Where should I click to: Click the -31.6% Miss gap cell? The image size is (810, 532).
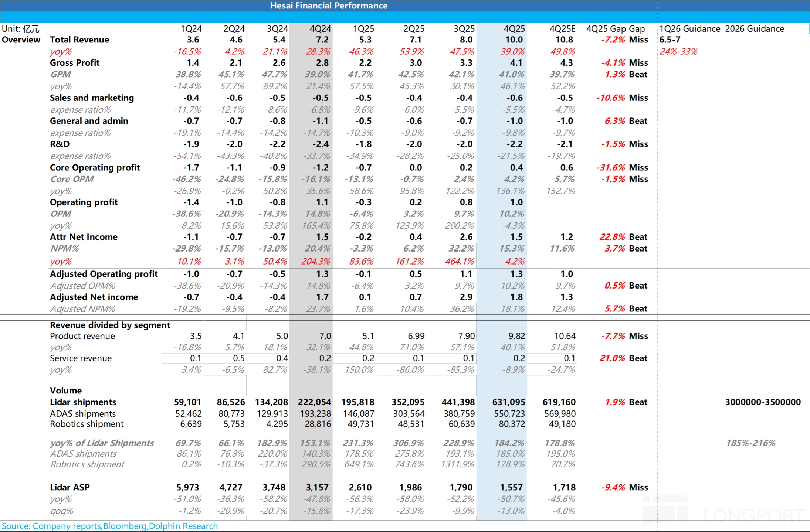[x=622, y=167]
